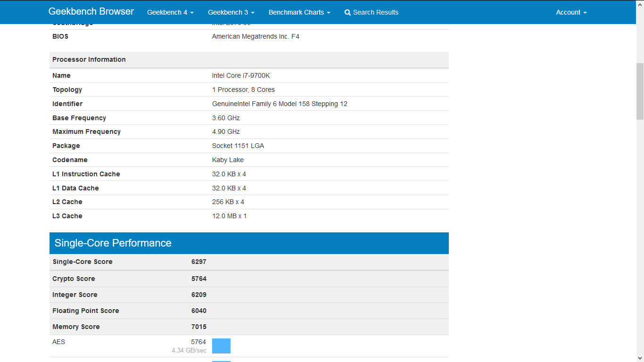Click the AES score blue bar
644x362 pixels.
(221, 346)
